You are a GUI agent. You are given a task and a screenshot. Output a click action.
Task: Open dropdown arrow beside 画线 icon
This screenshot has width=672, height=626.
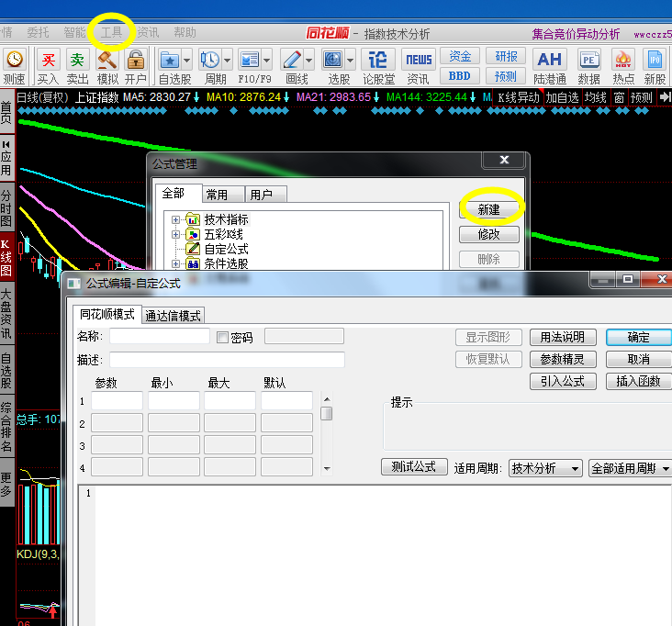309,60
